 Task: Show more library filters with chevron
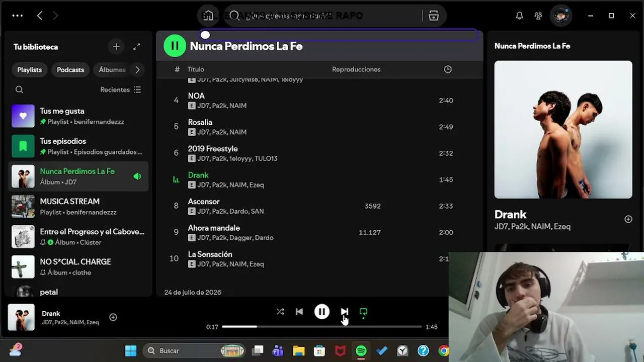coord(137,70)
